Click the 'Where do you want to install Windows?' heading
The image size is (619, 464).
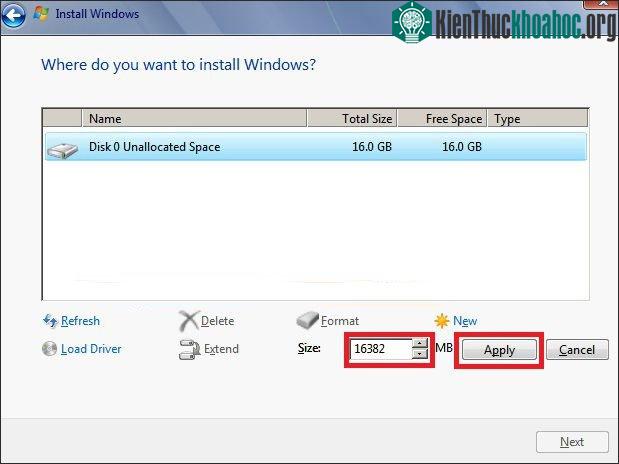pyautogui.click(x=178, y=65)
